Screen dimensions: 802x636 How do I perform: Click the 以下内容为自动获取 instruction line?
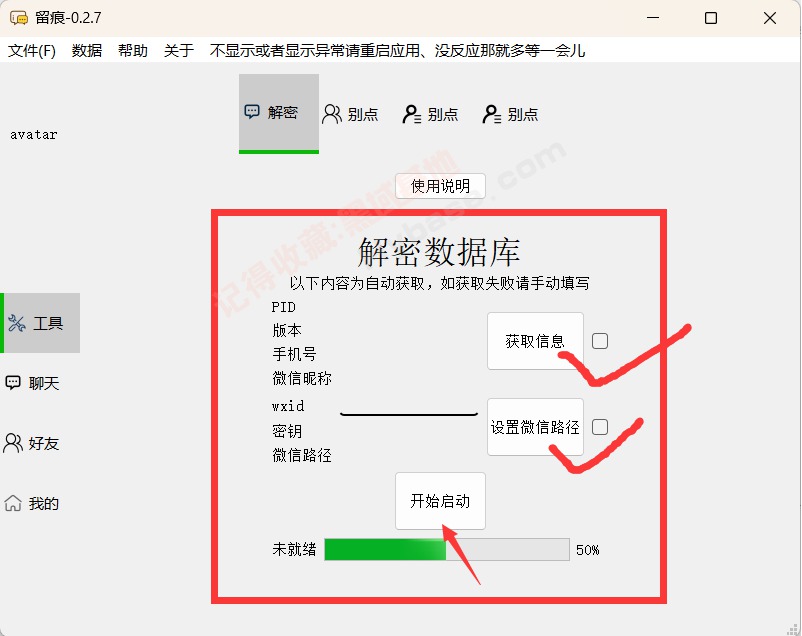click(439, 283)
